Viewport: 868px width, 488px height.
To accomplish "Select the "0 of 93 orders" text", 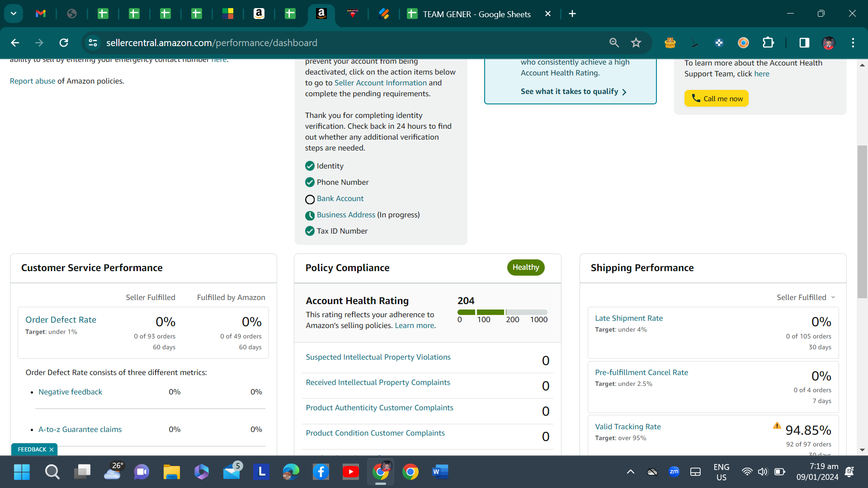I will coord(155,336).
